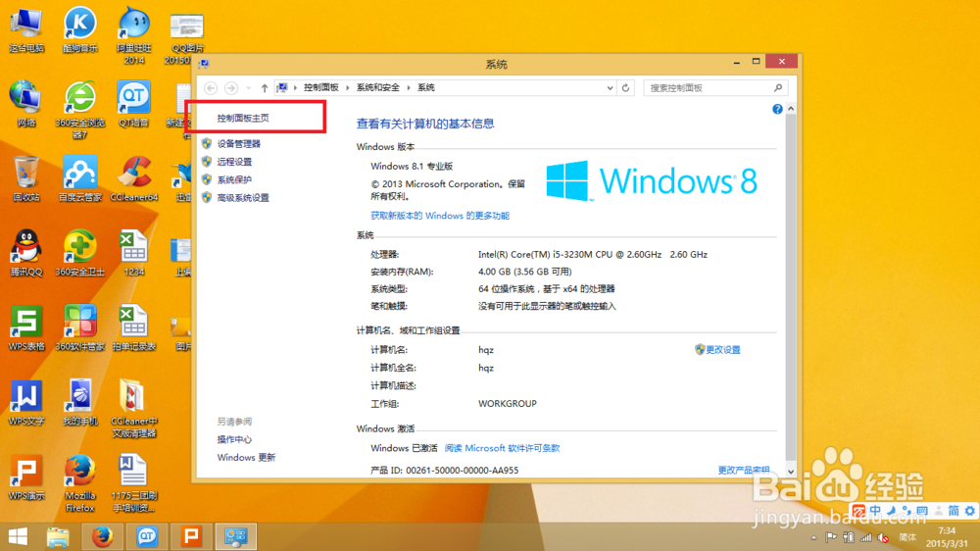Select the WPS Writer desktop icon

(x=26, y=402)
